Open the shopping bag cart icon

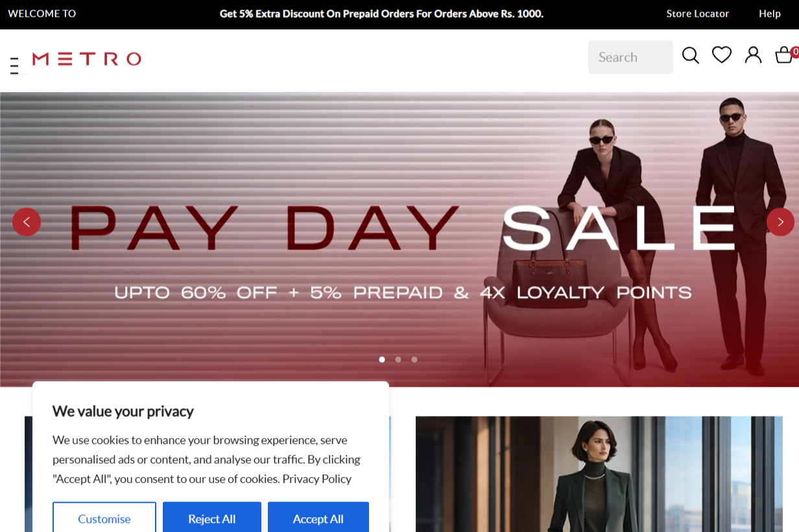[784, 55]
